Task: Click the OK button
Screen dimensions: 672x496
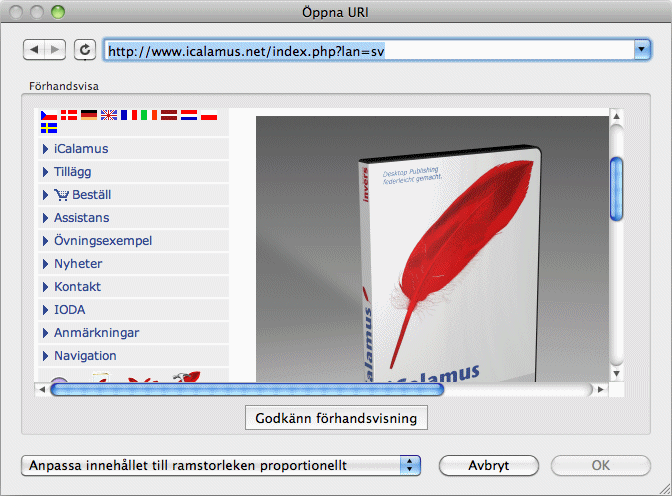Action: pos(600,466)
